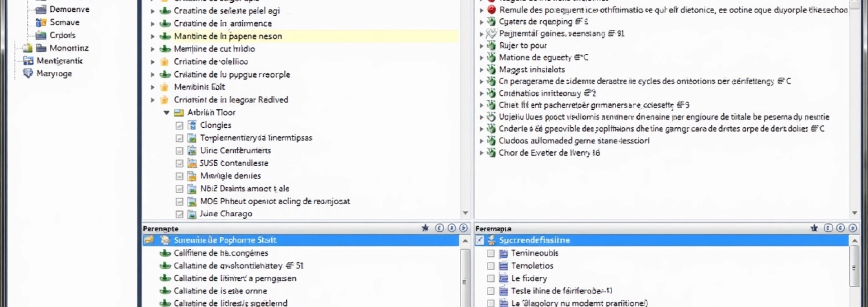
Task: Check the Le fudery checkbox
Action: [491, 279]
